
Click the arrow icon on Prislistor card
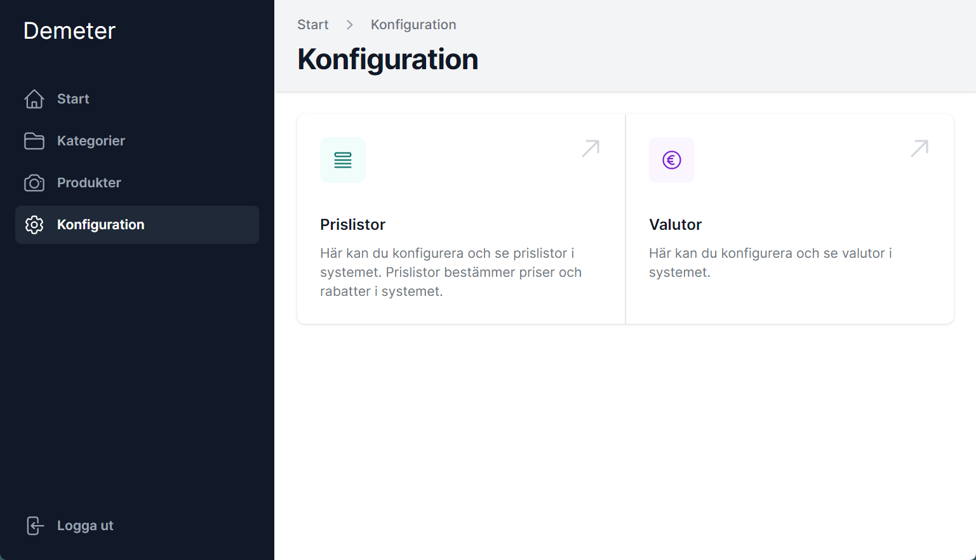click(x=591, y=149)
